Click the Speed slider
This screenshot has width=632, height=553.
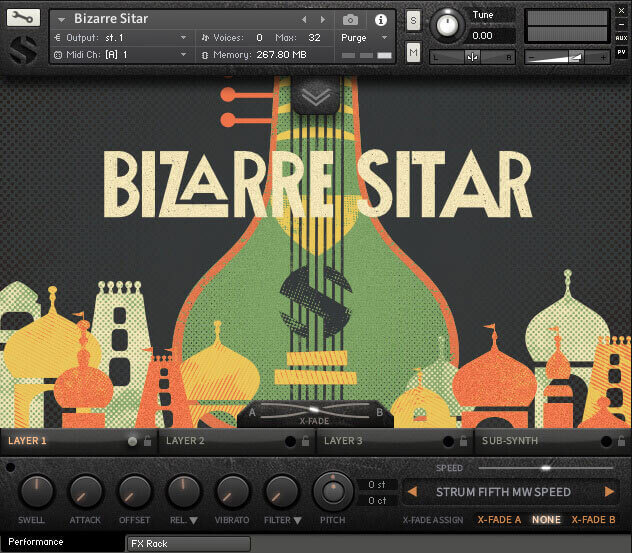coord(545,467)
